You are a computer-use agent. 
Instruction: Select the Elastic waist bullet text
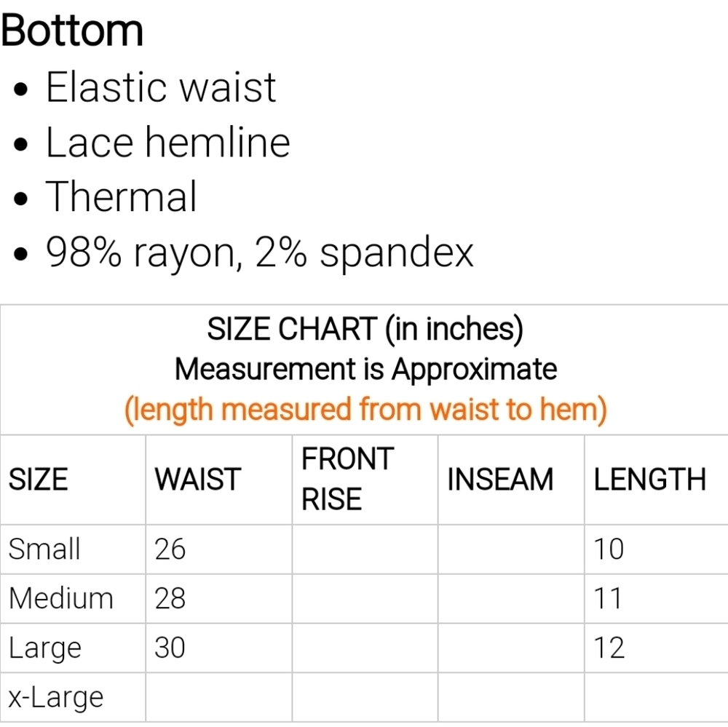tap(161, 88)
